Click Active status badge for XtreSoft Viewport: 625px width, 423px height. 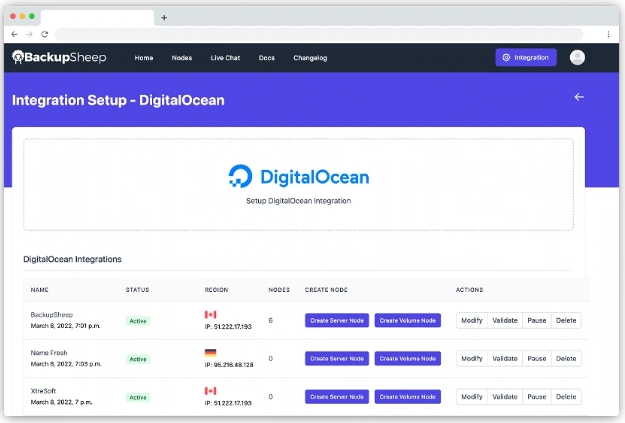(x=138, y=397)
